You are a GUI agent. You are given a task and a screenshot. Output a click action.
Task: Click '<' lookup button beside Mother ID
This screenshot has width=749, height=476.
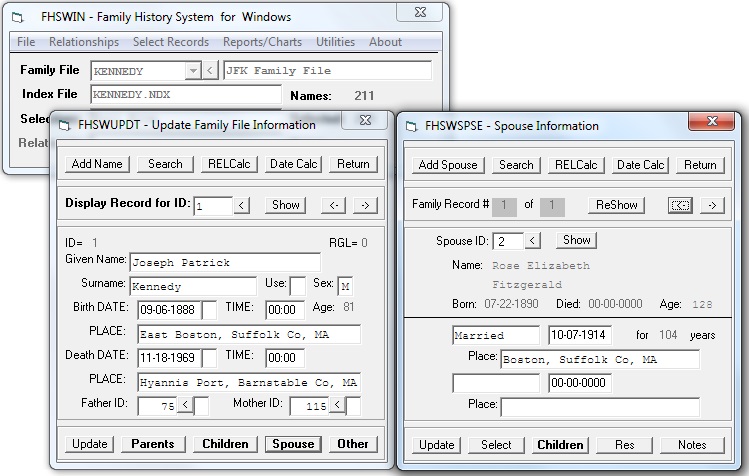[x=337, y=405]
